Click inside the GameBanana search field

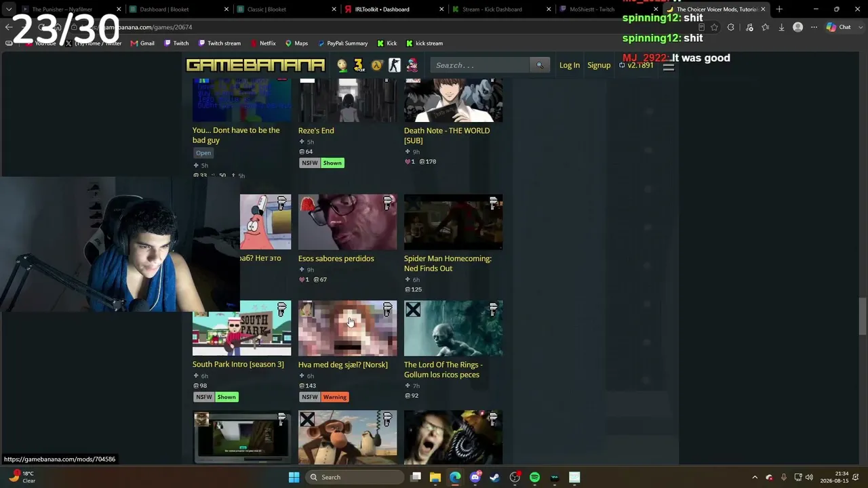click(x=481, y=65)
